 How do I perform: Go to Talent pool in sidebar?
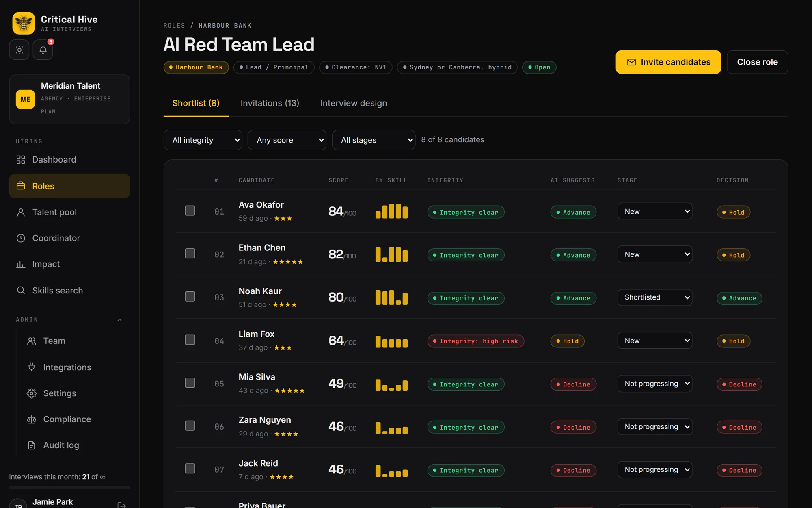click(x=69, y=212)
